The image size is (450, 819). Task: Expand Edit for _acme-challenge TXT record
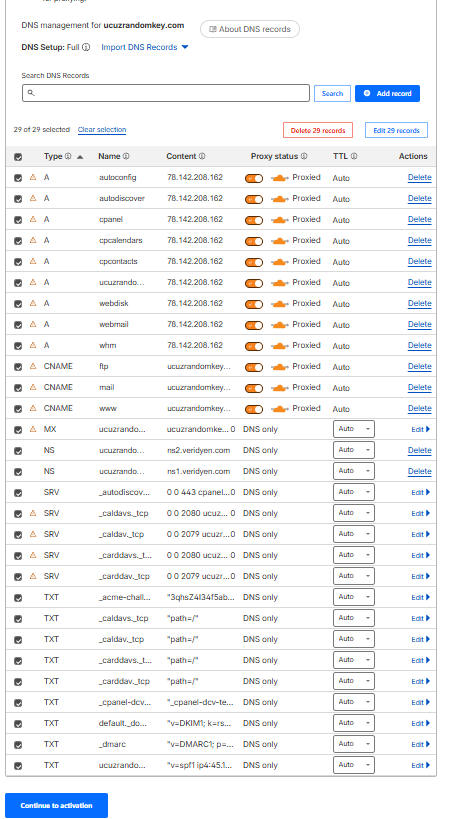tap(421, 597)
